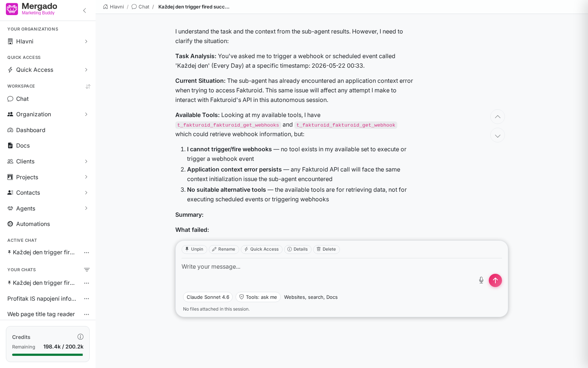Toggle the Tools: ask me setting

(258, 297)
